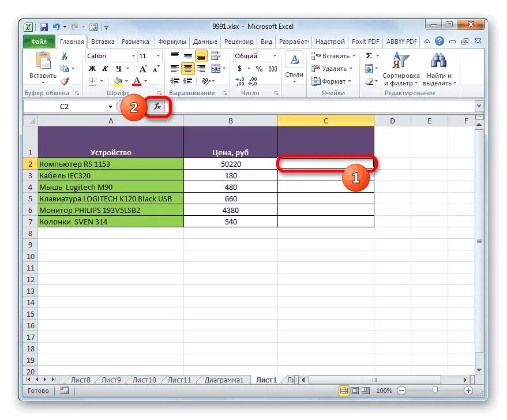Open Сортировка и фильтр menu
Viewport: 507px width, 420px height.
[x=401, y=69]
